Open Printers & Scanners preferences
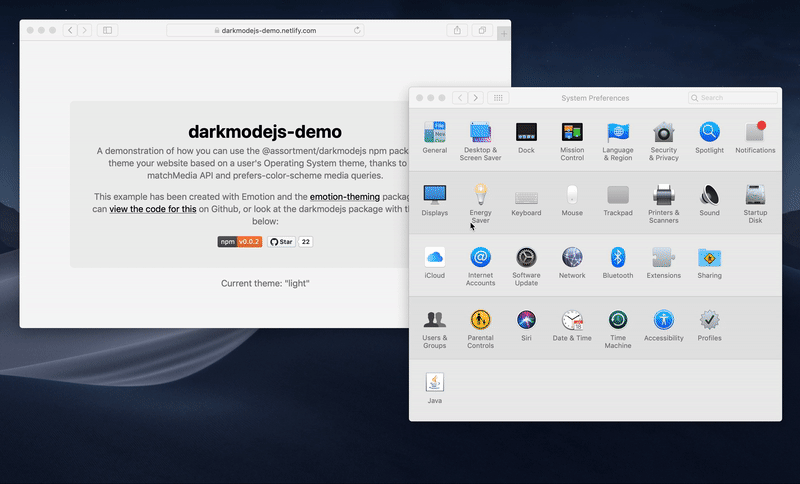This screenshot has height=484, width=800. pyautogui.click(x=664, y=203)
